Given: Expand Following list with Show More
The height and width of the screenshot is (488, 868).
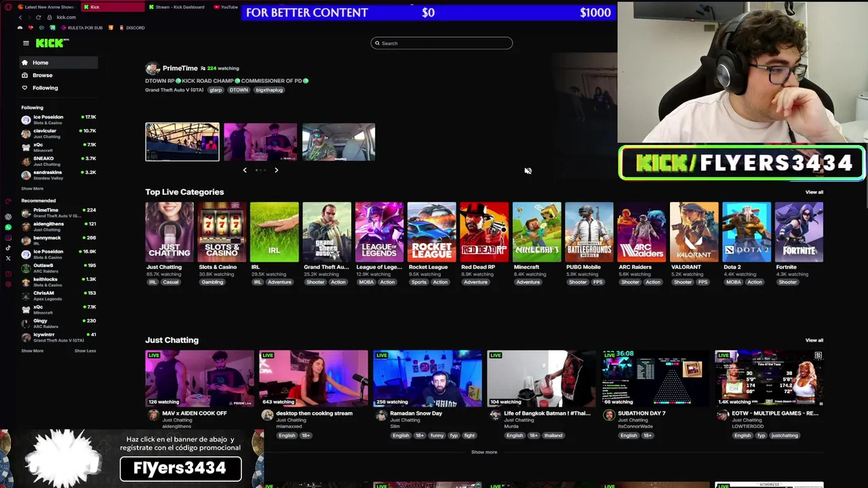Looking at the screenshot, I should (32, 188).
